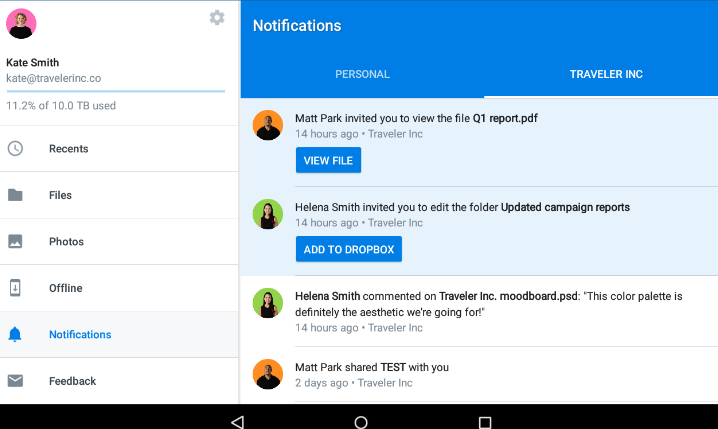718x429 pixels.
Task: Switch to the Personal tab
Action: point(362,74)
